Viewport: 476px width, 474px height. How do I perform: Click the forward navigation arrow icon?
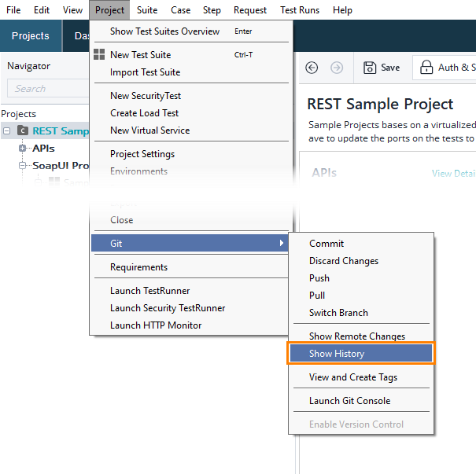tap(337, 68)
